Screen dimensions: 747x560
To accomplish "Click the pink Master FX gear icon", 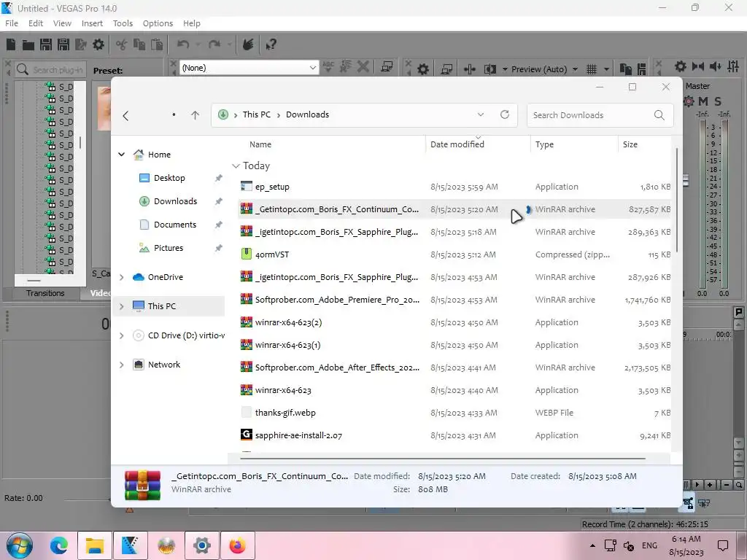I will [x=689, y=101].
